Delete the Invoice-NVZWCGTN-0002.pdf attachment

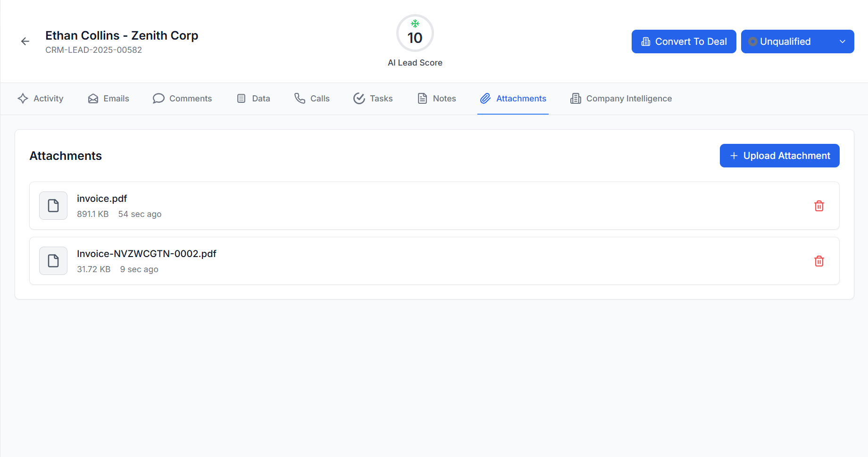pos(819,261)
